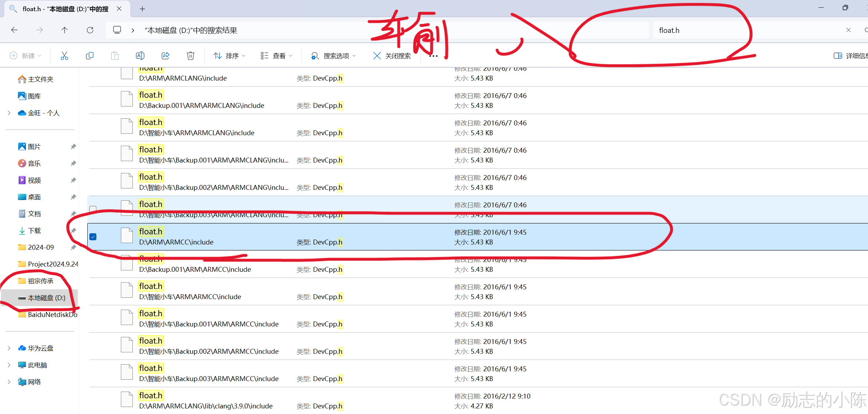Check the Backup.003 ARMCLANG float.h checkbox
The width and height of the screenshot is (868, 414).
93,209
